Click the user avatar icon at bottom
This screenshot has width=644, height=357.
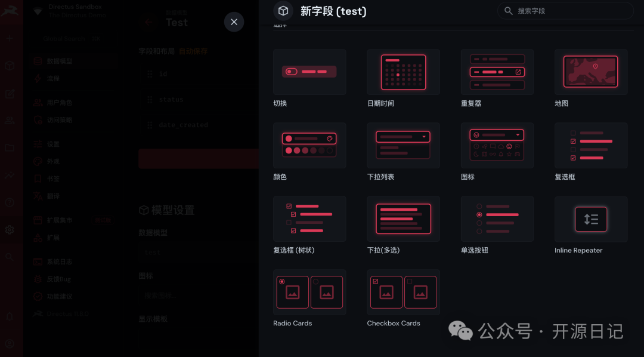pos(10,344)
